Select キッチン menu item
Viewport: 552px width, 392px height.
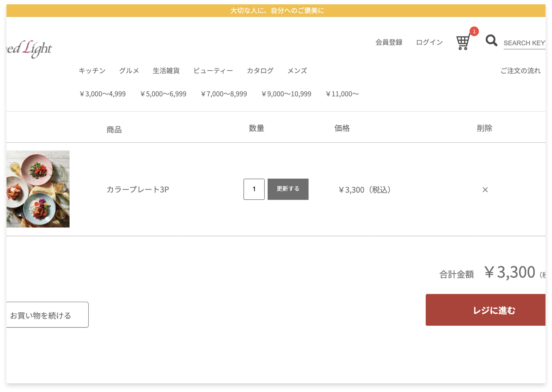92,71
